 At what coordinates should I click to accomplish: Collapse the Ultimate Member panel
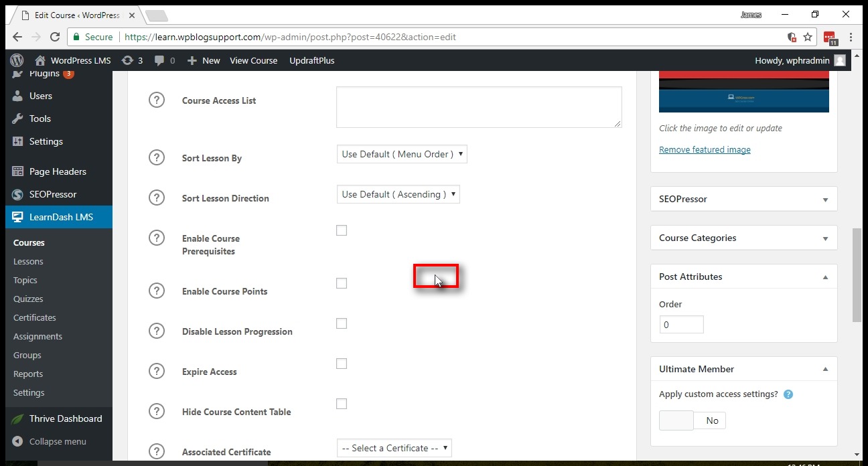click(825, 370)
